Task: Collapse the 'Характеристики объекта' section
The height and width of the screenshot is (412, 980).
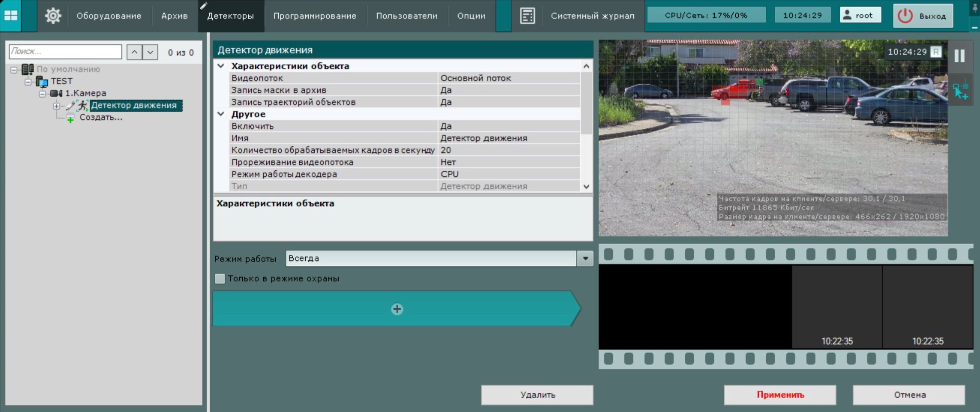Action: [221, 66]
